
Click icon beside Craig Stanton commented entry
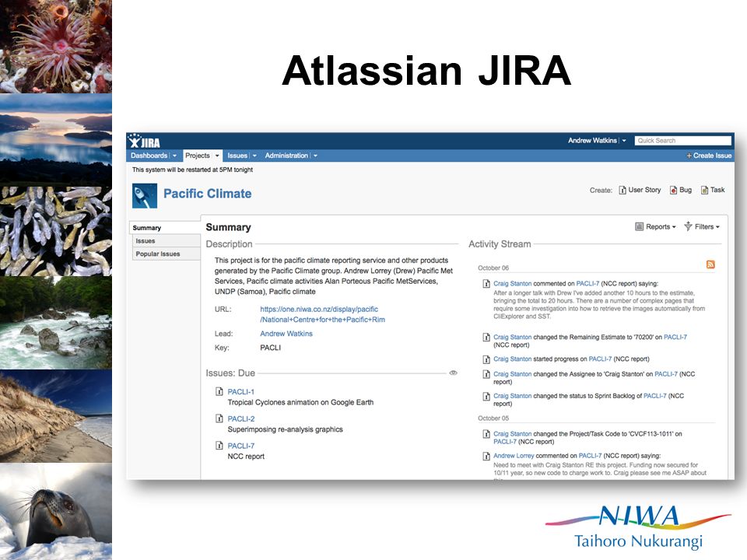[486, 284]
